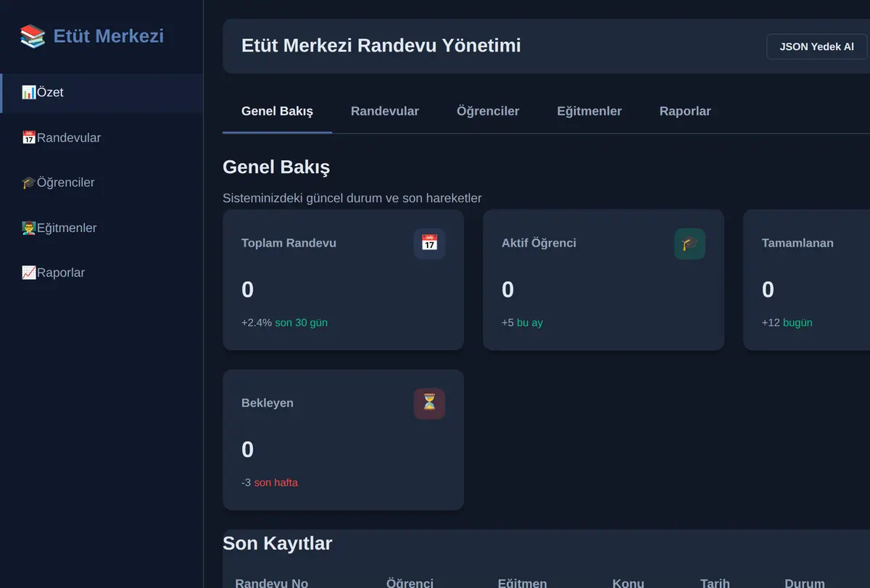Switch to the Eğitmenler tab

[x=589, y=112]
